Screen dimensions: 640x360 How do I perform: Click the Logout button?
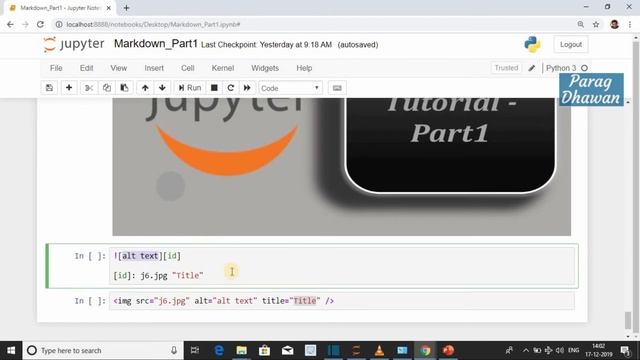point(571,44)
